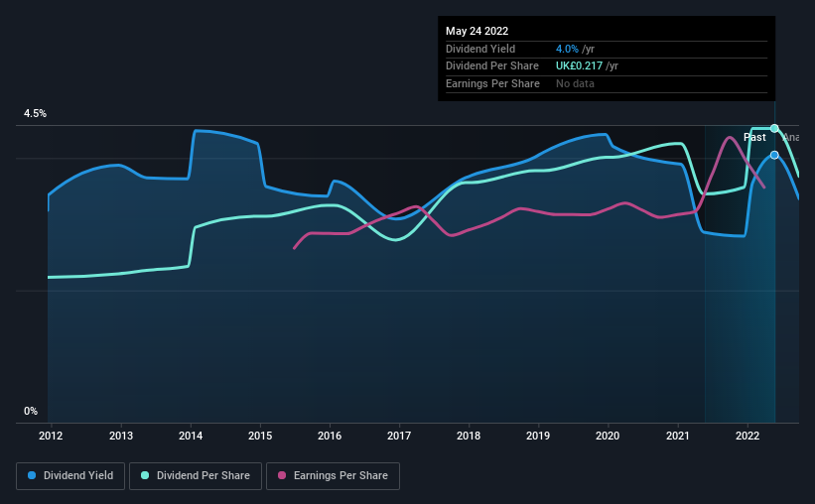This screenshot has height=504, width=815.
Task: Click the 2016 x-axis label
Action: coord(330,436)
